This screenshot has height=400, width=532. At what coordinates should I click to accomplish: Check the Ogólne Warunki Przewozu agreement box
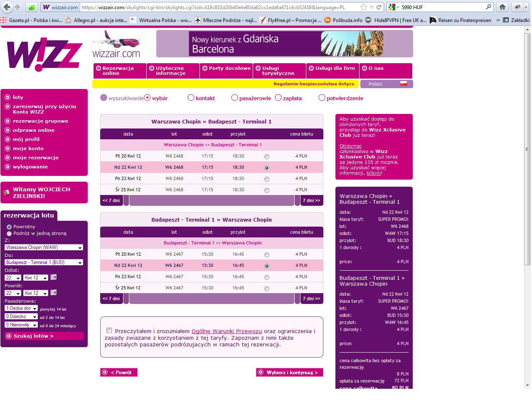(109, 331)
